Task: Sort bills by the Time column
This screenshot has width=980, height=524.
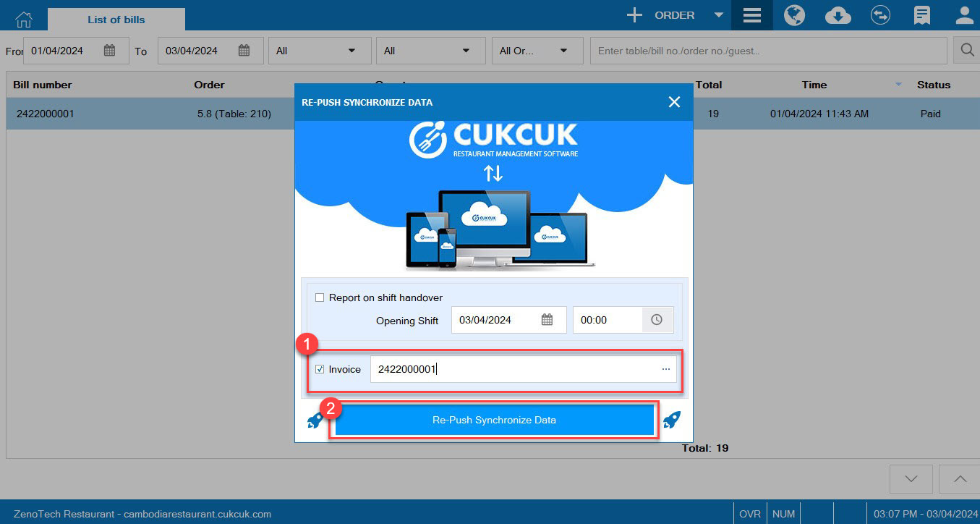Action: point(814,85)
